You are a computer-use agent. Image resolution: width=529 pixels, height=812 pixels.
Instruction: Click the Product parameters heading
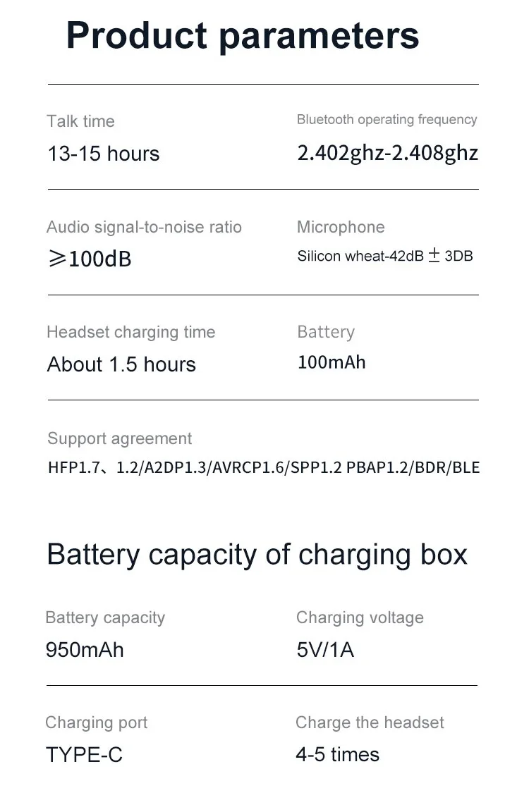pyautogui.click(x=243, y=35)
